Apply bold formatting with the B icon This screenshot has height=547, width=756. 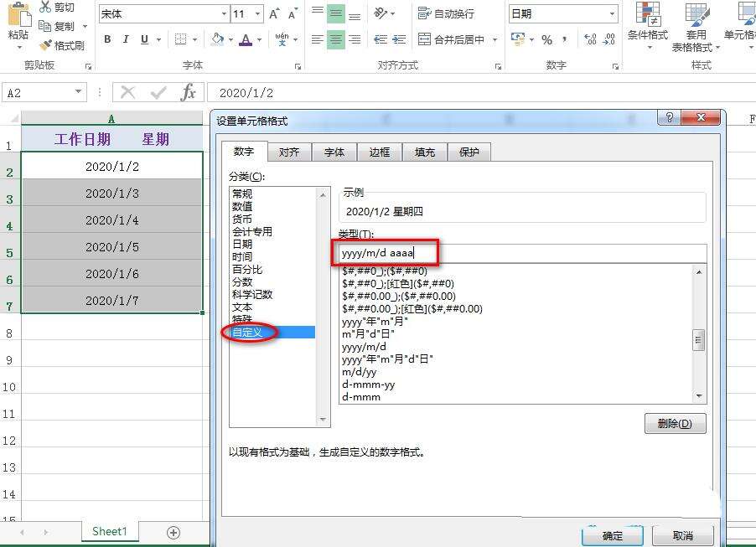[x=106, y=39]
